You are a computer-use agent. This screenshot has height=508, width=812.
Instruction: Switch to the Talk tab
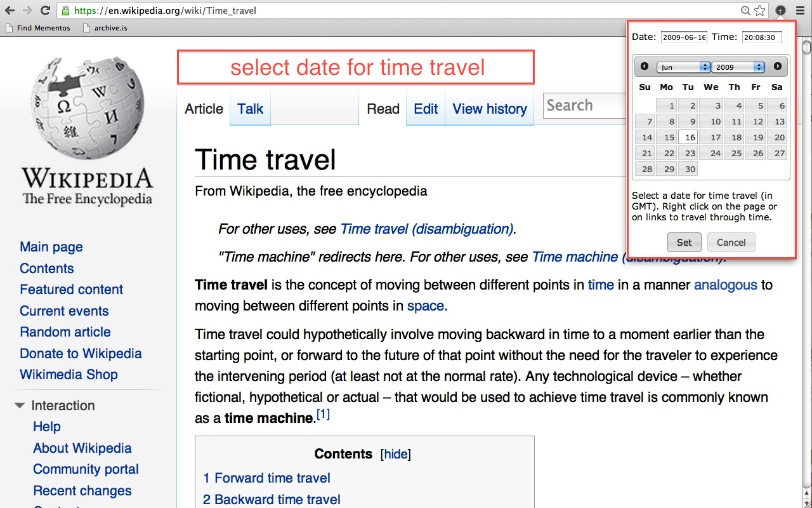pyautogui.click(x=250, y=109)
